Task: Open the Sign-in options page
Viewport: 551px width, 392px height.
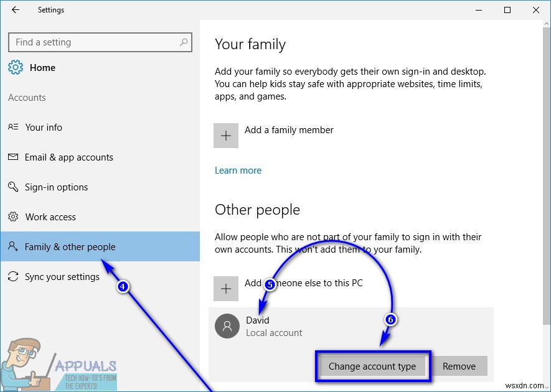Action: click(56, 187)
